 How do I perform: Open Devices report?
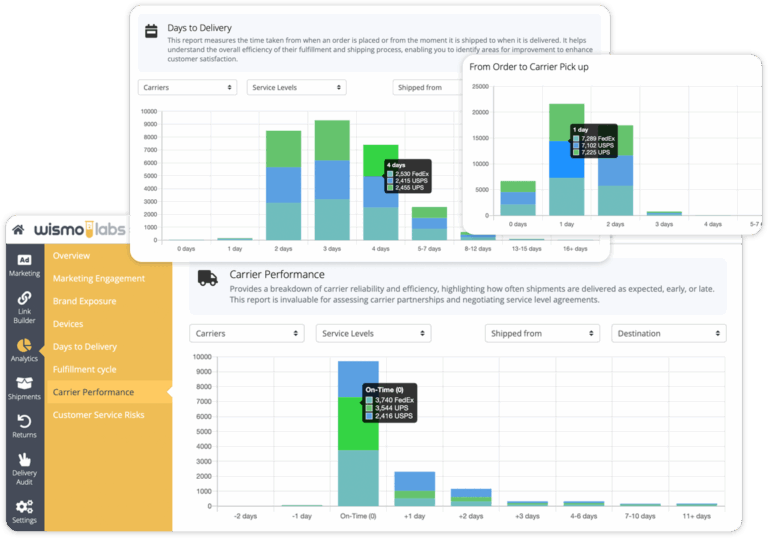click(68, 324)
